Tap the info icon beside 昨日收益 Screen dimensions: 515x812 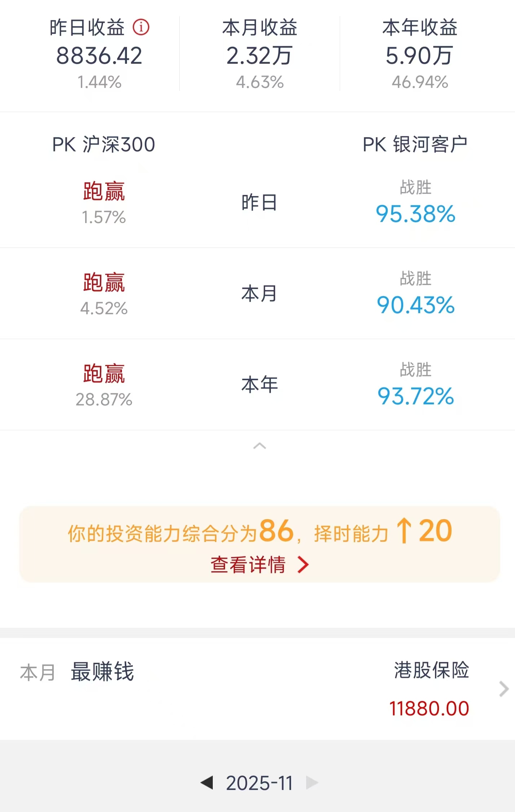point(141,27)
